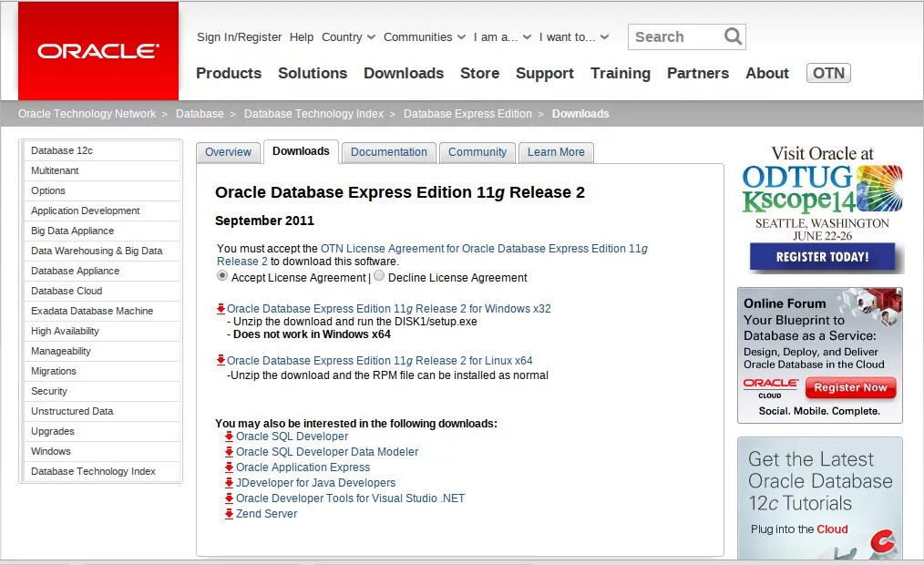Image resolution: width=924 pixels, height=565 pixels.
Task: Switch to the Documentation tab
Action: [389, 152]
